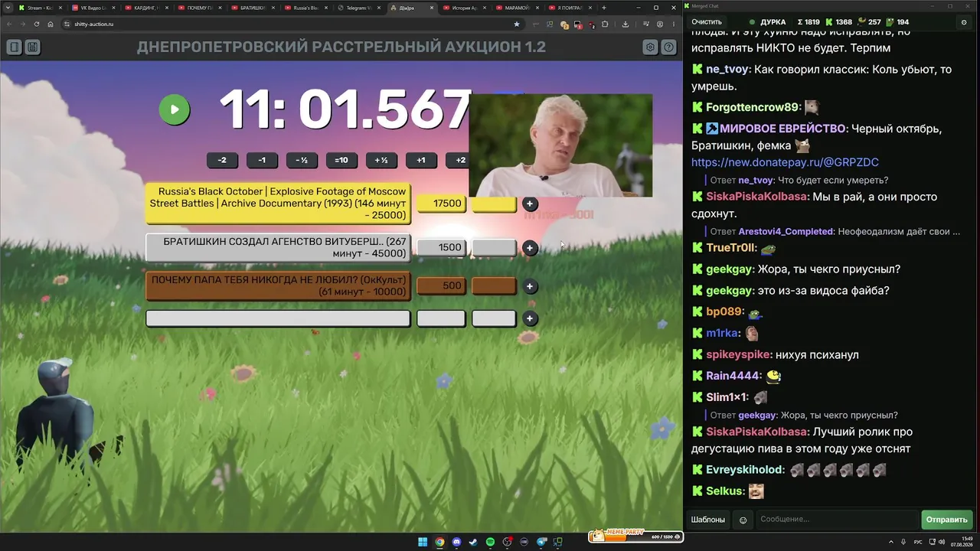Subtract two minutes with the -2 button
Viewport: 980px width, 551px height.
coord(222,160)
